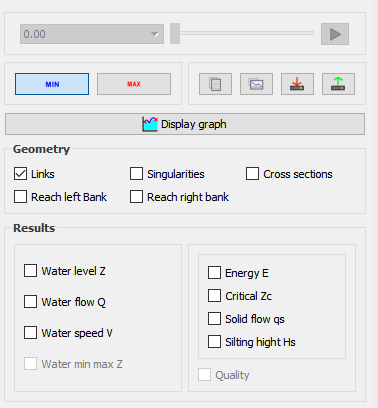The width and height of the screenshot is (378, 408).
Task: Click the Display graph button
Action: (x=185, y=124)
